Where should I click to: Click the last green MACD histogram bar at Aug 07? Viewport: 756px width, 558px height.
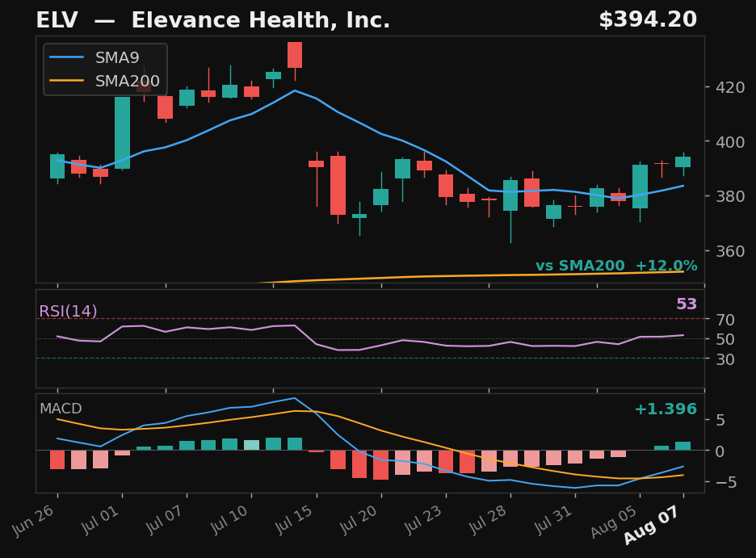(682, 447)
